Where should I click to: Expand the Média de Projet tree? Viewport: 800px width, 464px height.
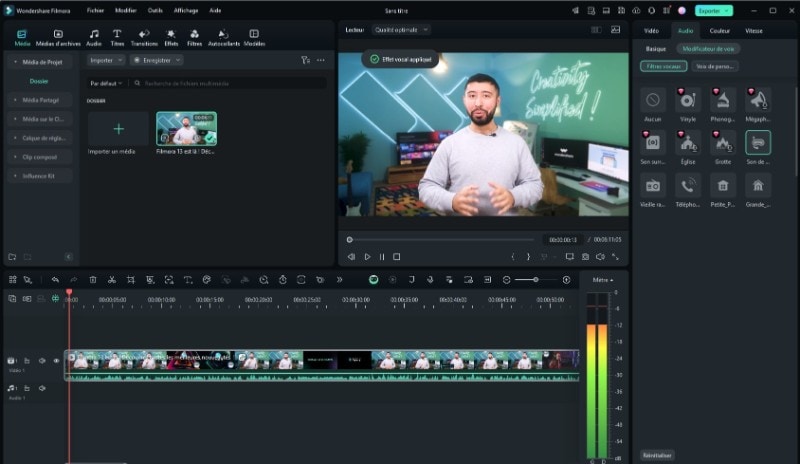coord(15,62)
